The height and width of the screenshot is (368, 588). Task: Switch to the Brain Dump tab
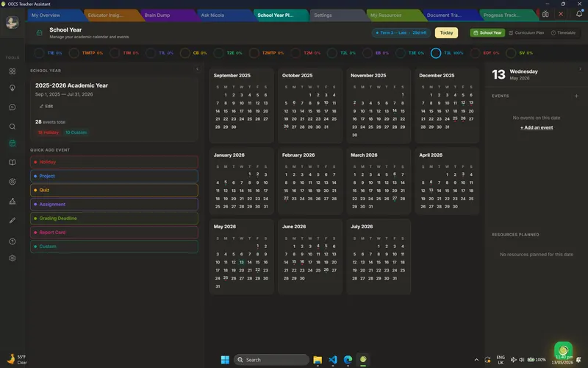[x=168, y=15]
